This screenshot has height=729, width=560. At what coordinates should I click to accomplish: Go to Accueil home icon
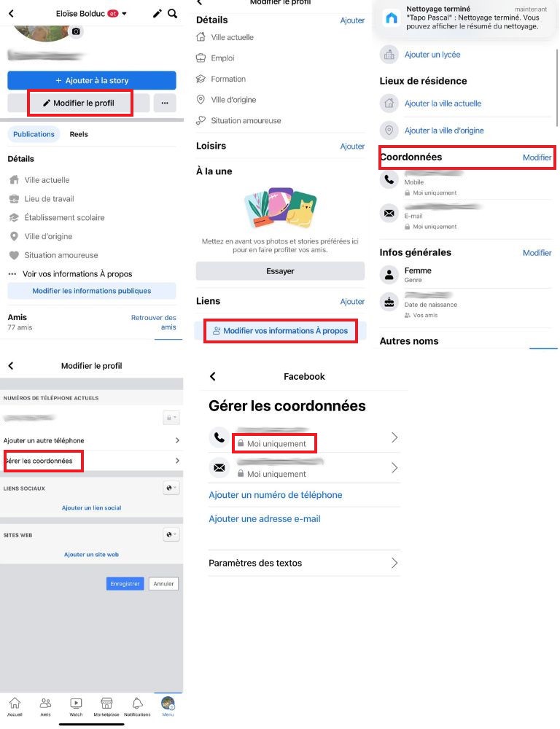coord(15,706)
